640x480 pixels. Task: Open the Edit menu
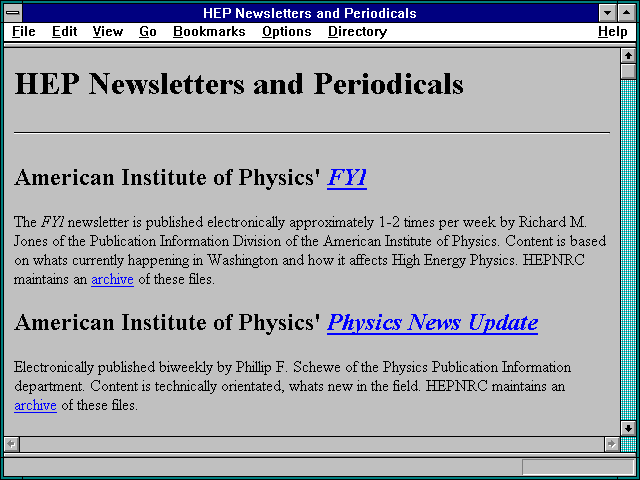(64, 31)
